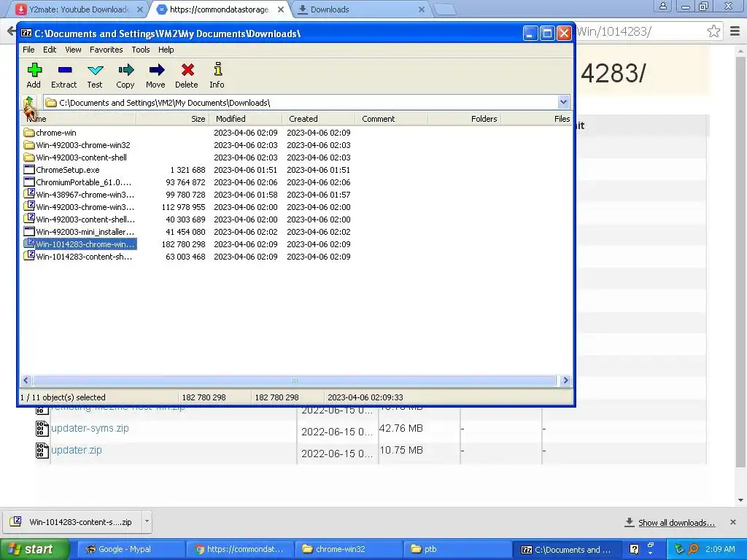Open the Tools menu
747x560 pixels.
click(x=141, y=50)
